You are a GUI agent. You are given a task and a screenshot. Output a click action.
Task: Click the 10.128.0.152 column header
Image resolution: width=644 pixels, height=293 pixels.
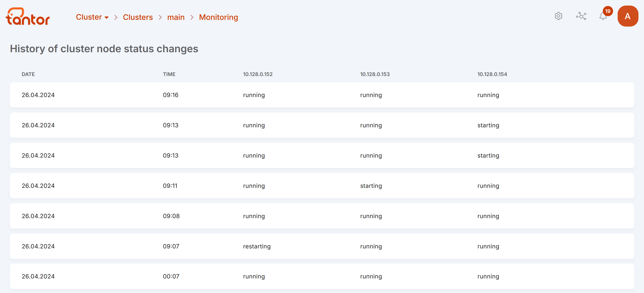(x=258, y=74)
